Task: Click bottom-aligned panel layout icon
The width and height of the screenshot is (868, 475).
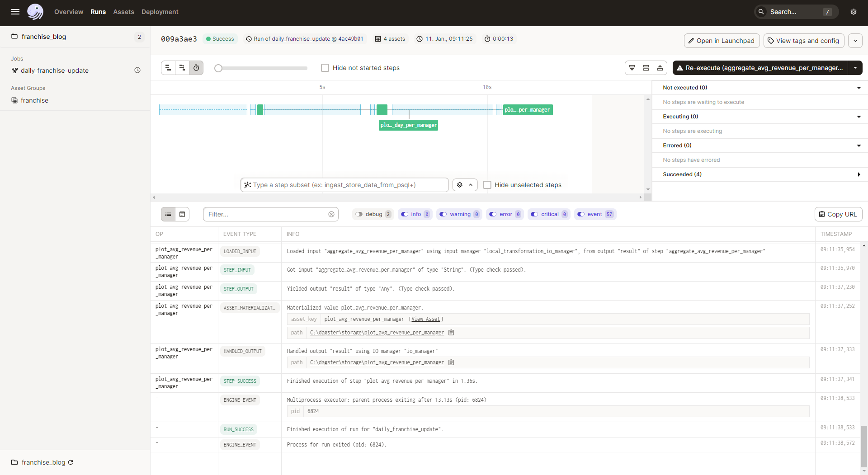Action: 660,68
